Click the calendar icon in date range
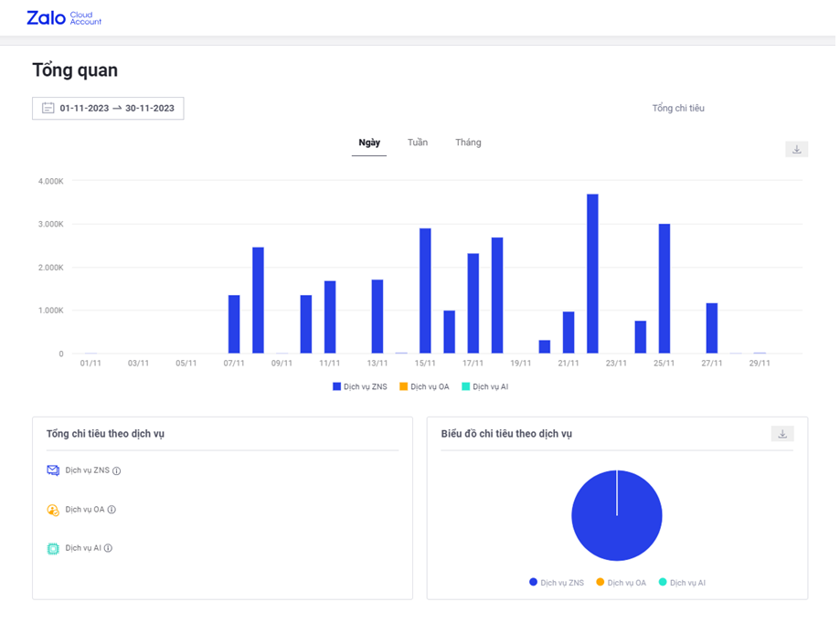 pyautogui.click(x=48, y=108)
